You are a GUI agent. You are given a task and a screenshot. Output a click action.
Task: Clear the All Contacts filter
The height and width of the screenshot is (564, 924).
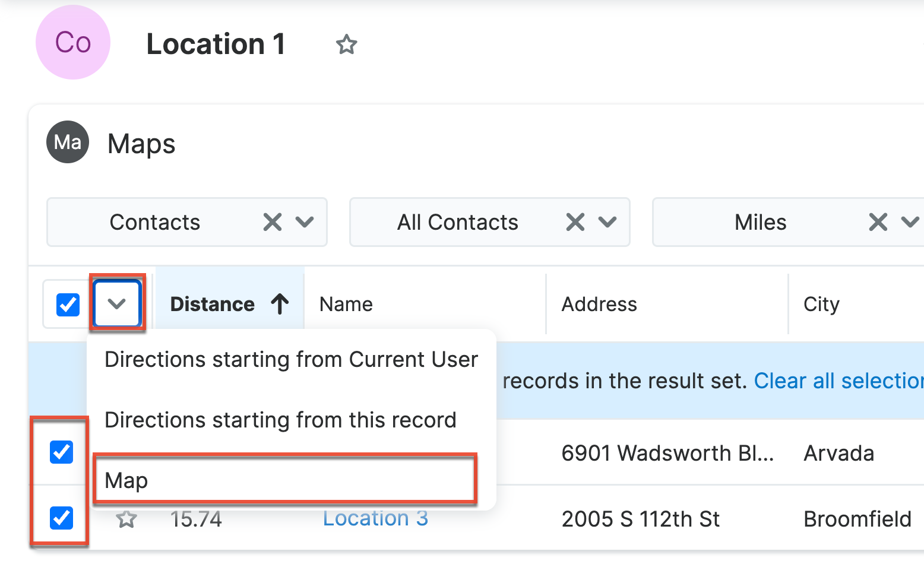575,222
